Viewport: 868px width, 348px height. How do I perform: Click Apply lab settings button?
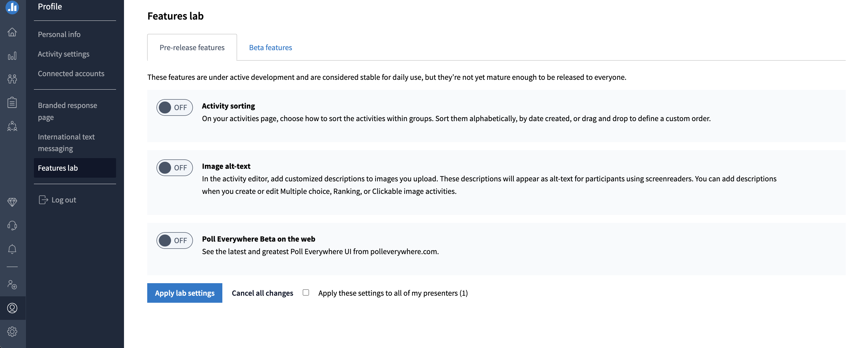coord(185,293)
